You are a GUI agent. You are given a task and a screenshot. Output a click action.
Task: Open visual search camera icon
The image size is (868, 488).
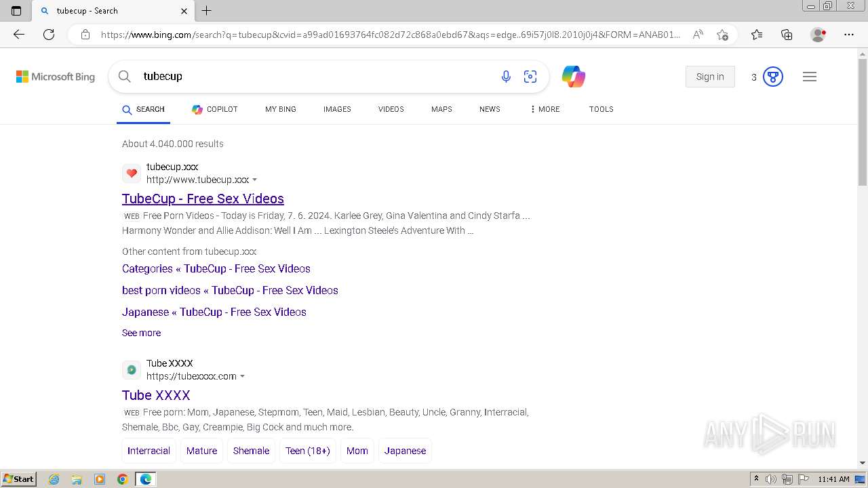530,77
